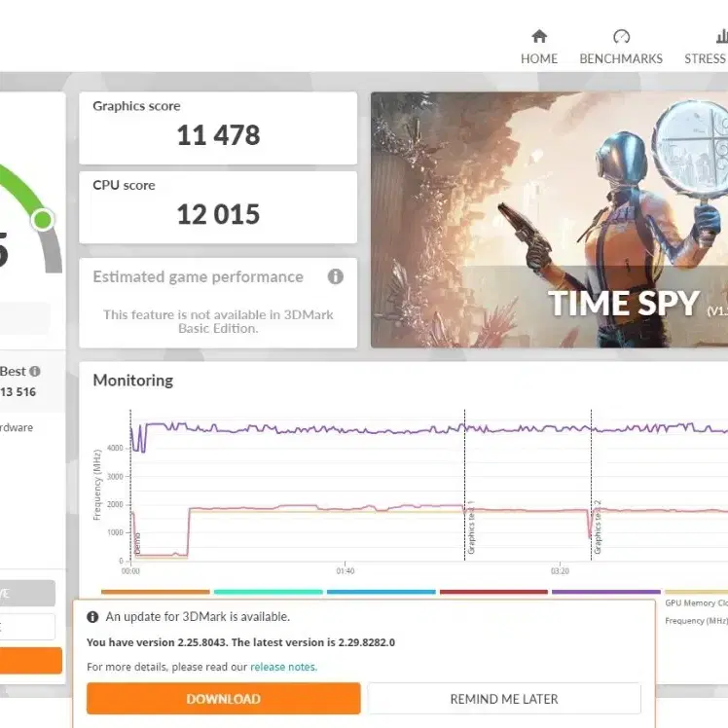Select the Graphics score card
This screenshot has height=728, width=728.
click(218, 128)
